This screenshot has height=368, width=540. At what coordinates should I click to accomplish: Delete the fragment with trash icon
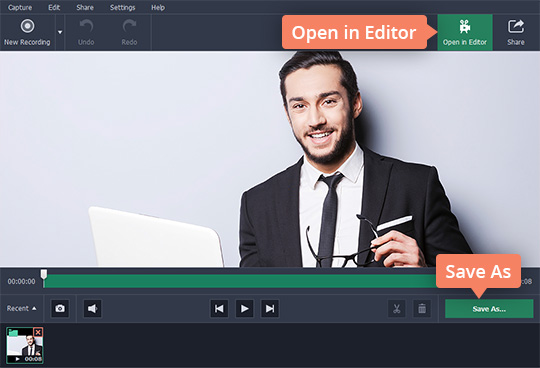tap(422, 308)
